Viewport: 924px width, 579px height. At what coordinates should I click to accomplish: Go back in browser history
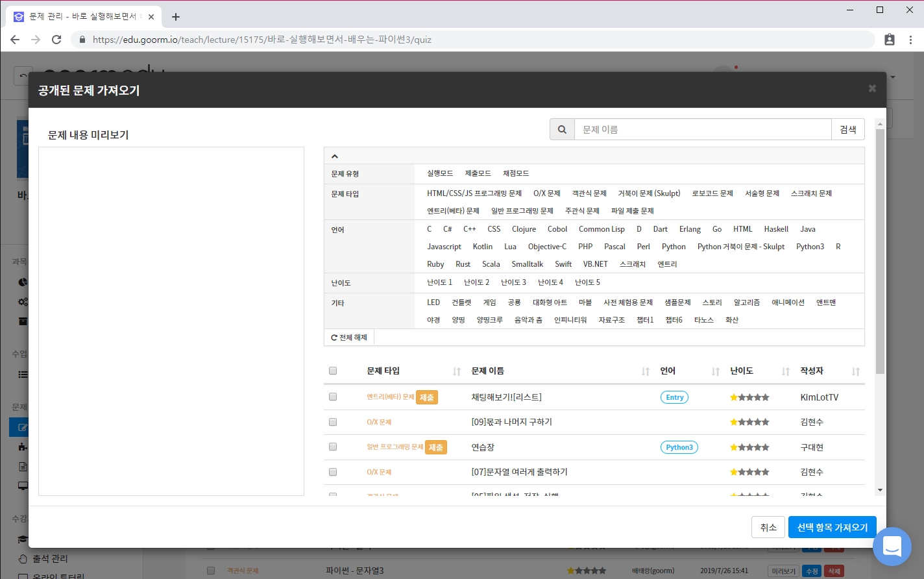[15, 40]
